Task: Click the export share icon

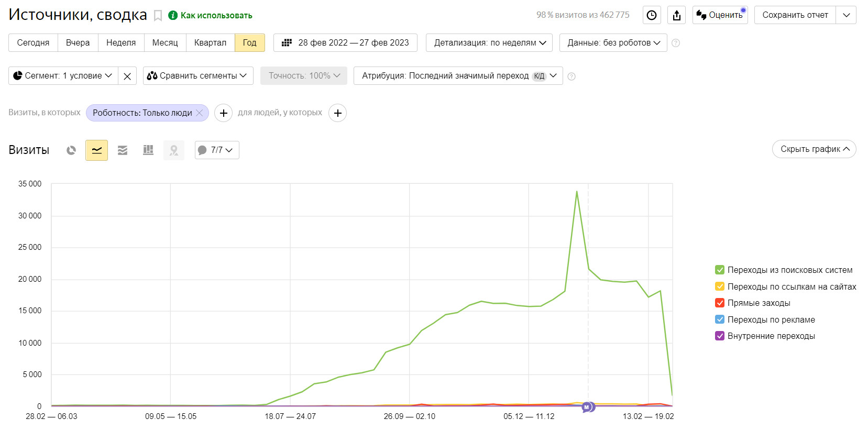Action: click(676, 15)
